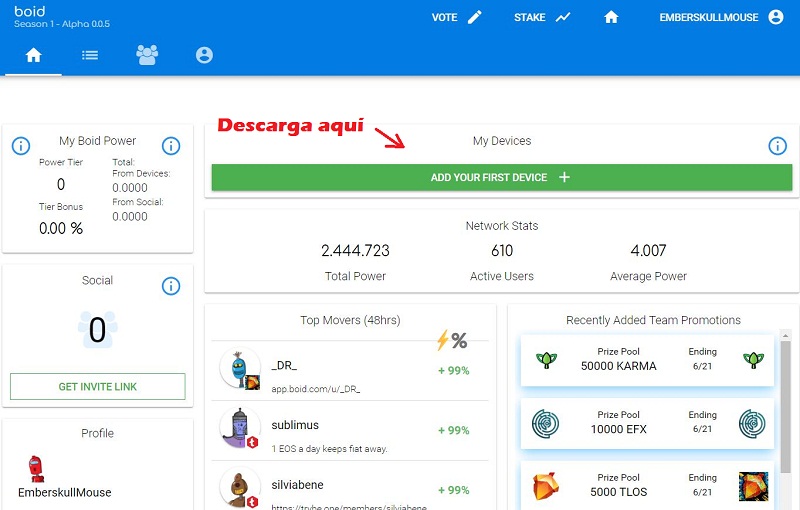
Task: Click the silviabene +99% change value
Action: [454, 490]
